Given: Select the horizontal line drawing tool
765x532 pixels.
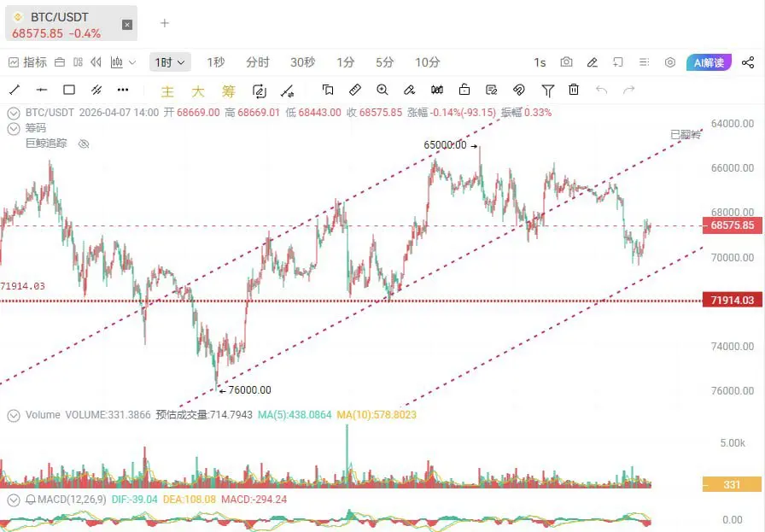Looking at the screenshot, I should (x=42, y=90).
